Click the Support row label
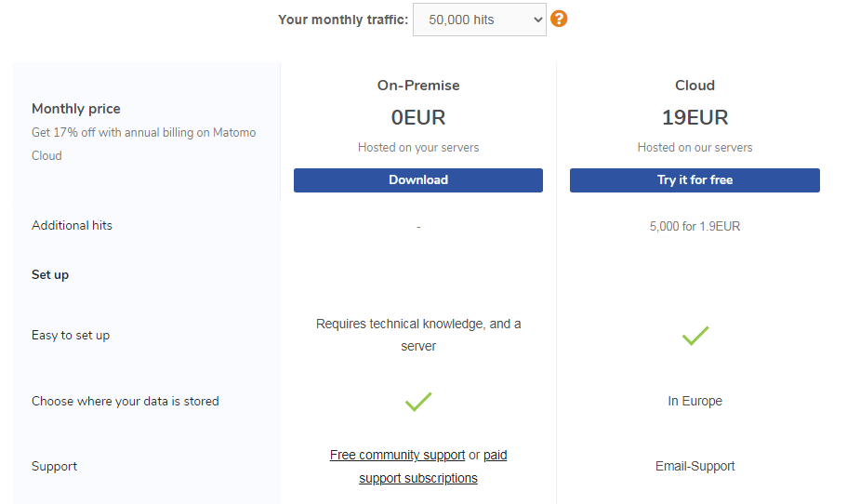The height and width of the screenshot is (504, 847). click(54, 466)
